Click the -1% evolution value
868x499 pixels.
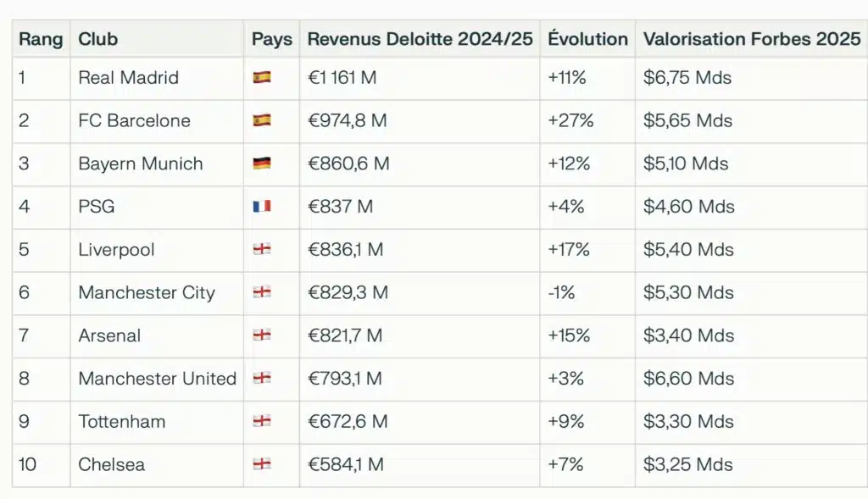[x=561, y=292]
